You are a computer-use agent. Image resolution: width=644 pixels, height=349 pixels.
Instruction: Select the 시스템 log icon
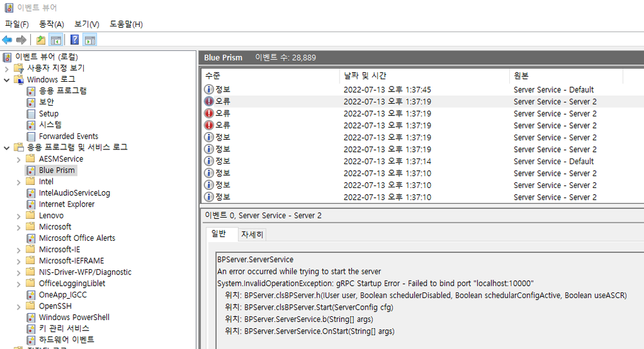[x=31, y=125]
